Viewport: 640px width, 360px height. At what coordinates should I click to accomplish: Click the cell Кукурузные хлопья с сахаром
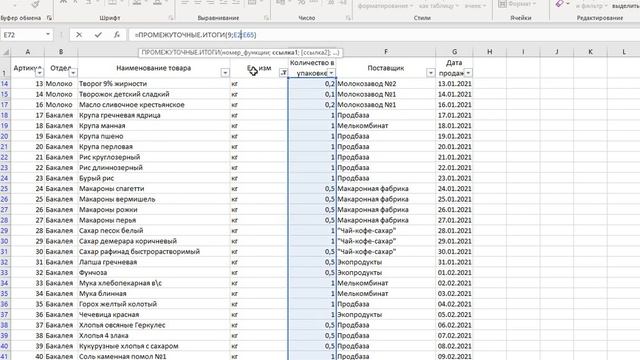pos(153,346)
